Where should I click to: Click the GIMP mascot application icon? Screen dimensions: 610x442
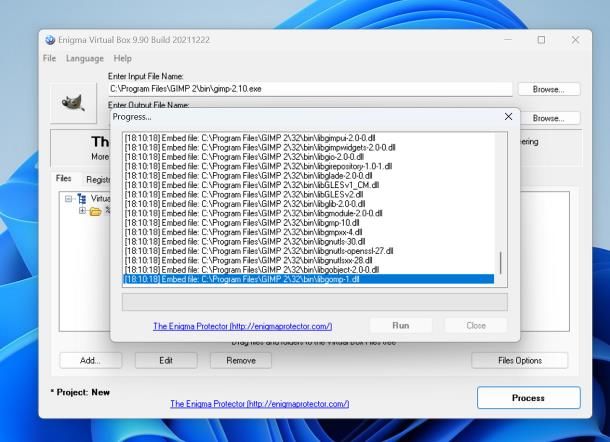(73, 103)
